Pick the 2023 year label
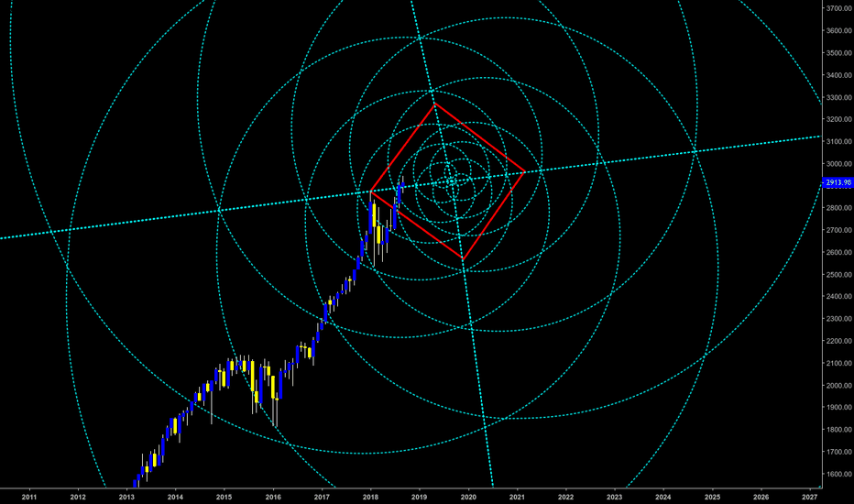 (x=614, y=497)
